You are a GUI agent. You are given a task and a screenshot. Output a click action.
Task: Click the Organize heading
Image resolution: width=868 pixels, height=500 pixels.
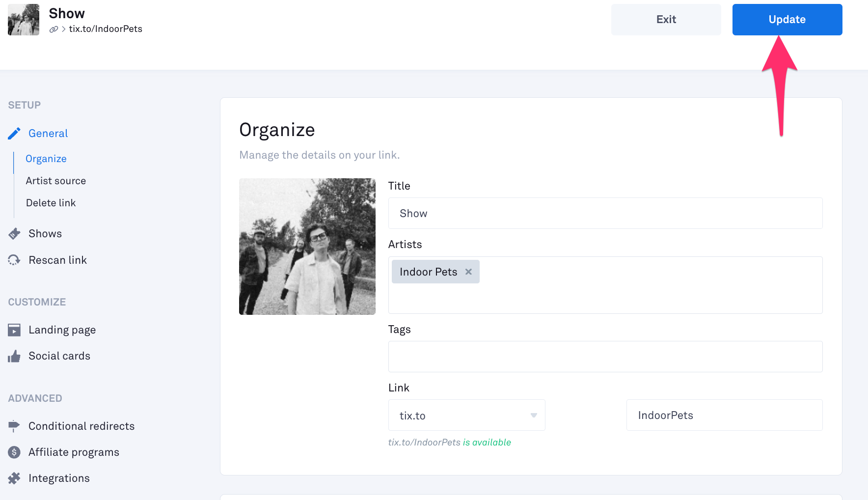pos(277,130)
